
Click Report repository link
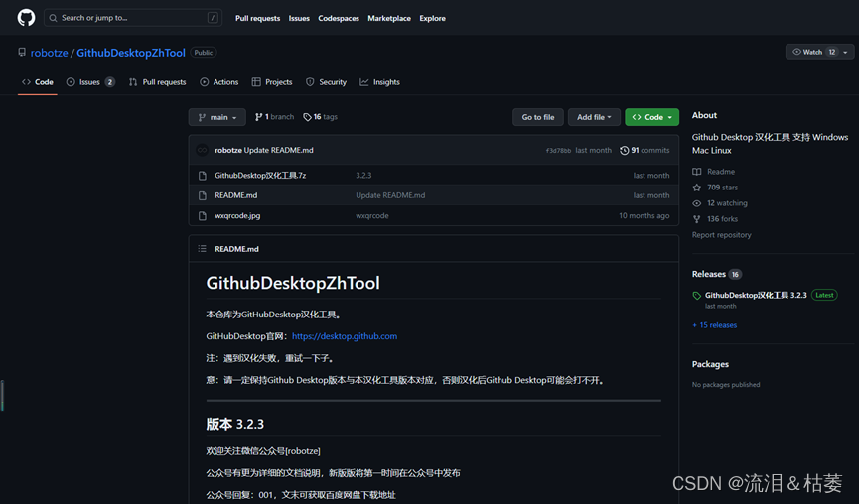722,235
